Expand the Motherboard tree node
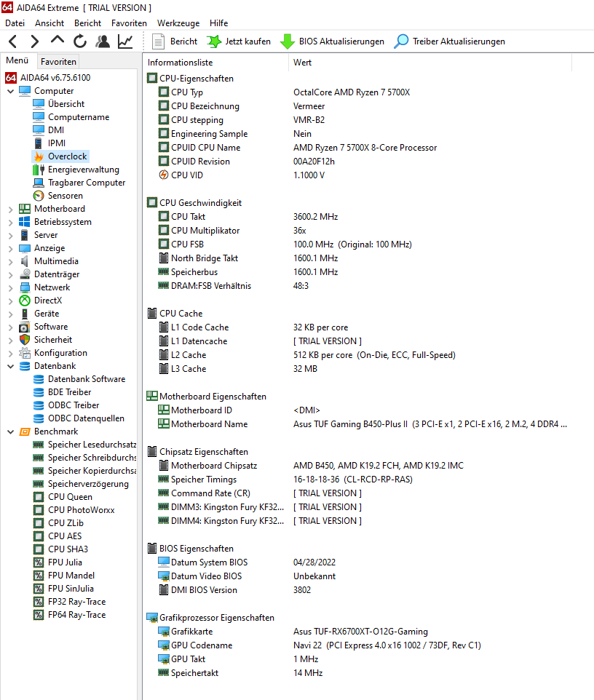This screenshot has width=594, height=700. coord(11,209)
